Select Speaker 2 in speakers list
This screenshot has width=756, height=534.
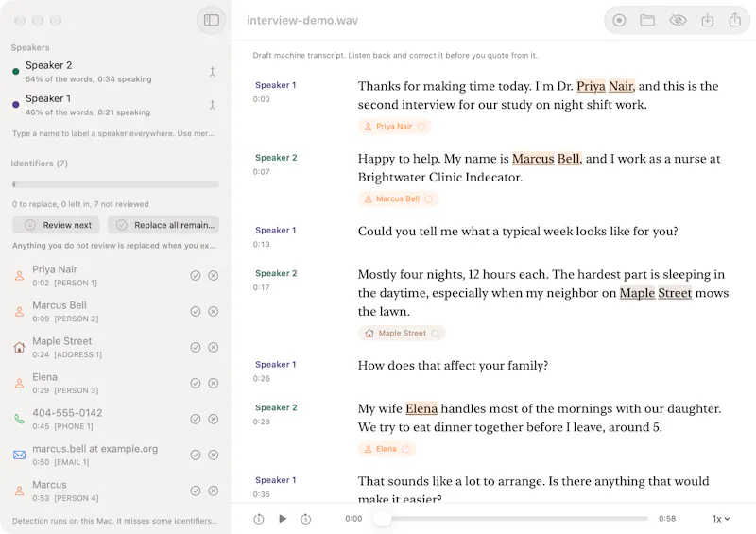[114, 72]
